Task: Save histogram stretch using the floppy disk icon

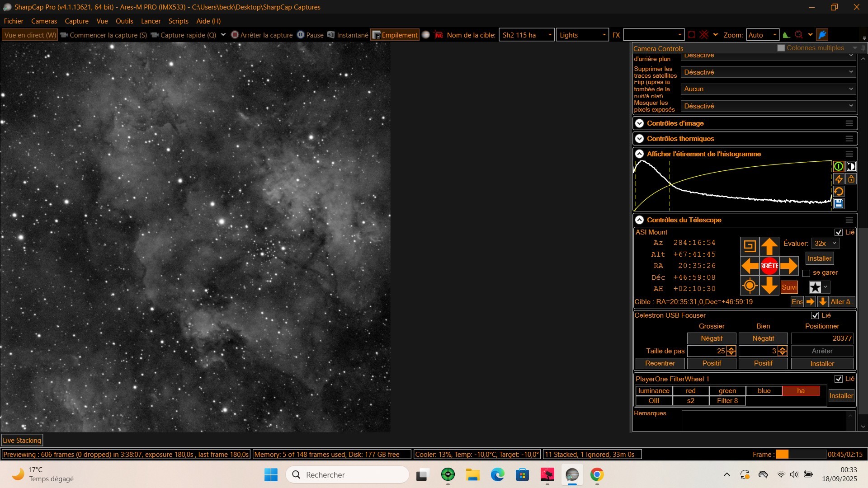Action: click(839, 204)
